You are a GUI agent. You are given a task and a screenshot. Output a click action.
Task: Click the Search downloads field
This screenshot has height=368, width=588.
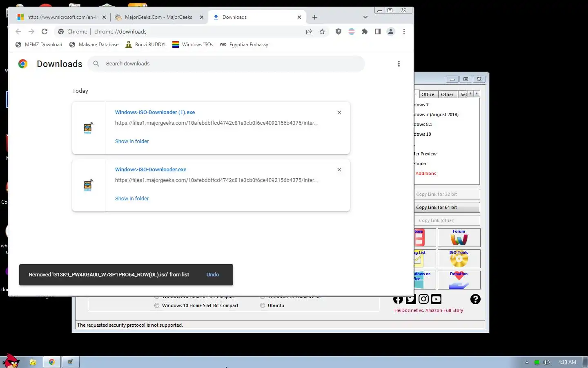coord(226,64)
